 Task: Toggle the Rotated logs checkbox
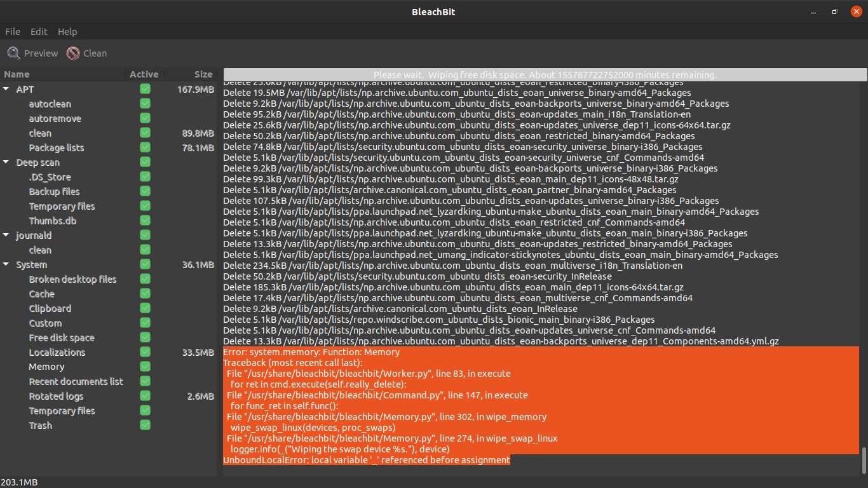click(x=145, y=396)
